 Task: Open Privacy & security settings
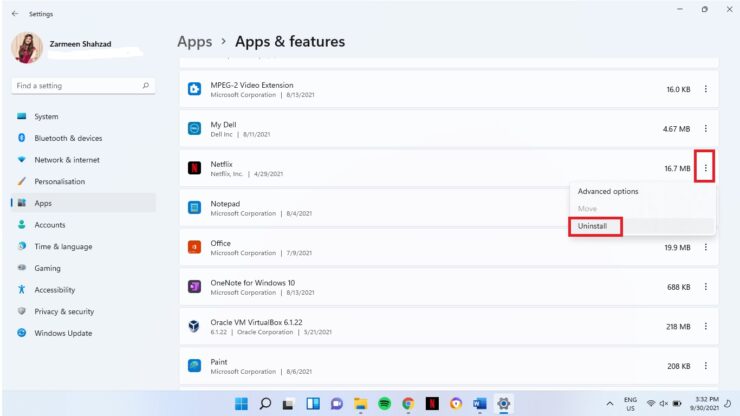click(83, 311)
